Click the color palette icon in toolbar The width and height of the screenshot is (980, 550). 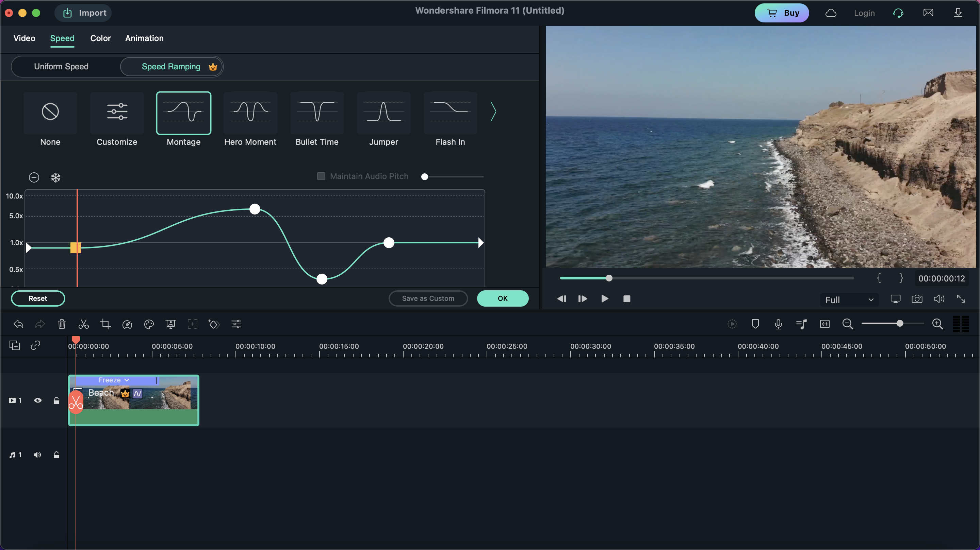[x=149, y=324]
